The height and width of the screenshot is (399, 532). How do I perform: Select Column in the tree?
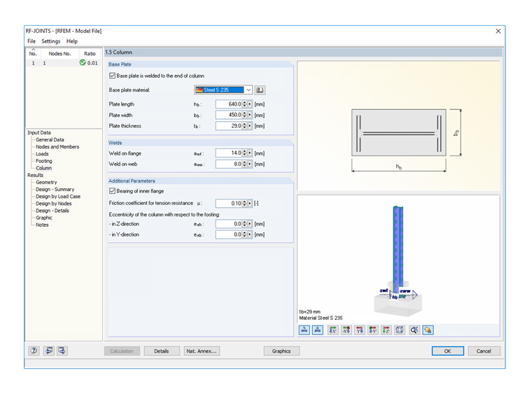click(44, 168)
